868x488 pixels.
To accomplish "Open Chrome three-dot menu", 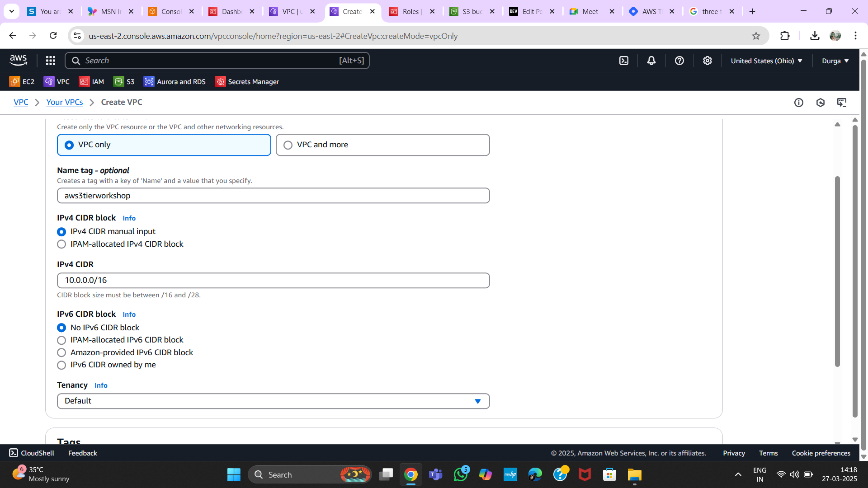I will coord(855,36).
